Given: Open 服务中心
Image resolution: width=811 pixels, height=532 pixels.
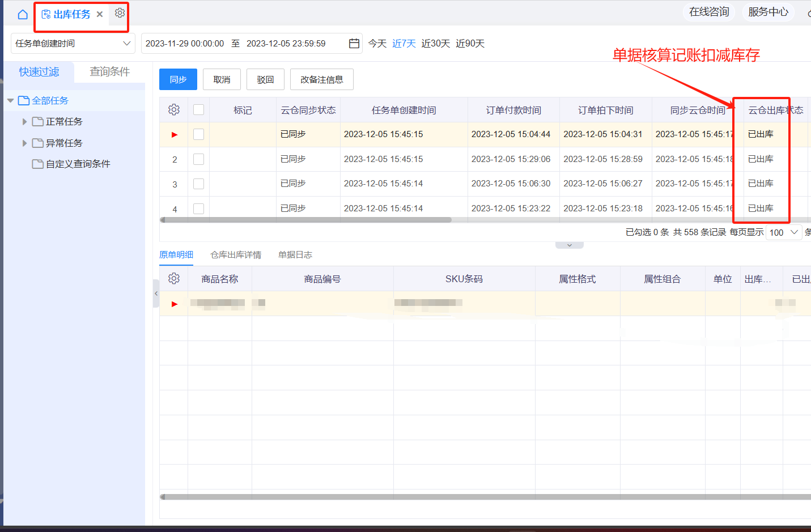Looking at the screenshot, I should click(768, 12).
